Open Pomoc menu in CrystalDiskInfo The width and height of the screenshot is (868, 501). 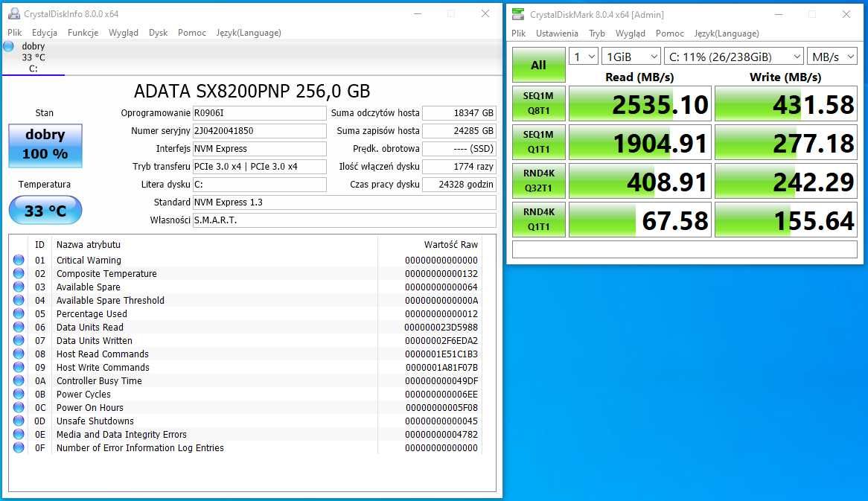click(x=192, y=33)
